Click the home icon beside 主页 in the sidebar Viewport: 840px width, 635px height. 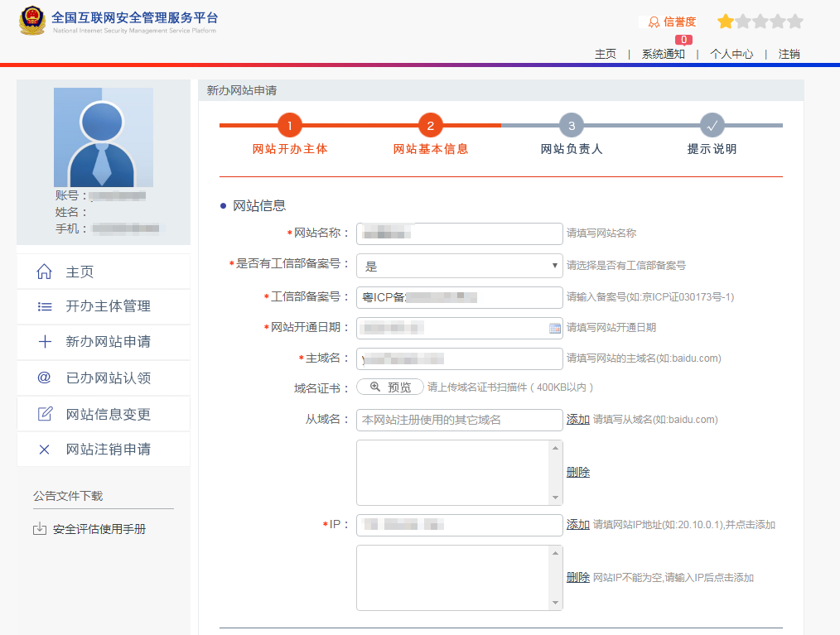[x=45, y=272]
